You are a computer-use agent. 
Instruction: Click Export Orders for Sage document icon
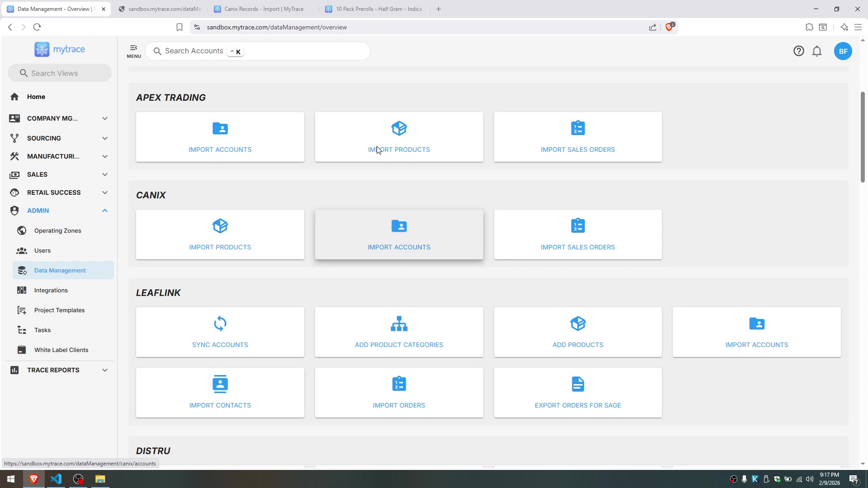[578, 384]
